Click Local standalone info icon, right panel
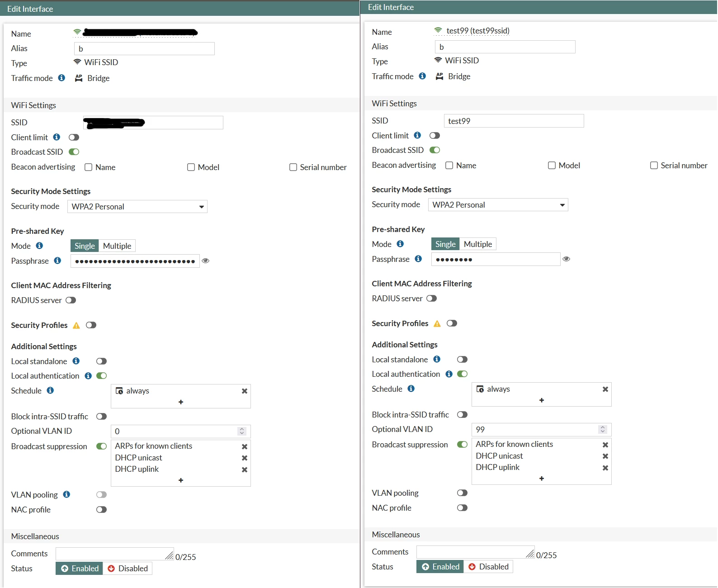 pyautogui.click(x=437, y=359)
